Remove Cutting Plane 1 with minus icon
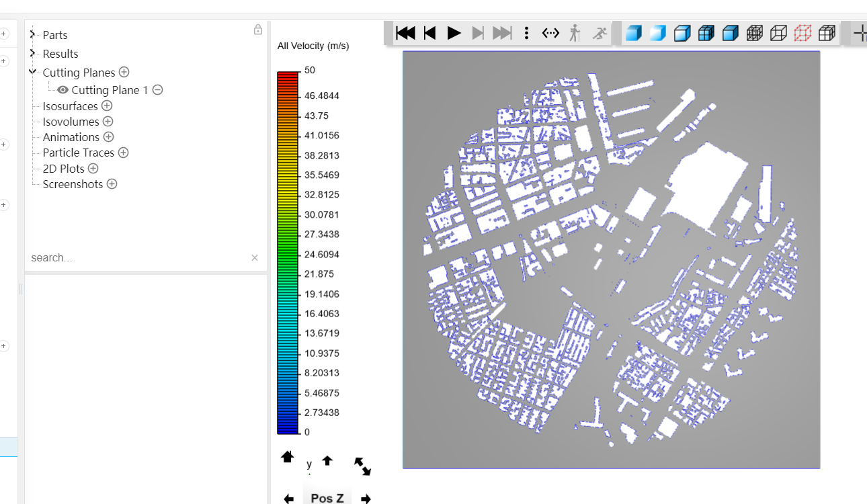Screen dimensions: 867x504 pos(157,90)
